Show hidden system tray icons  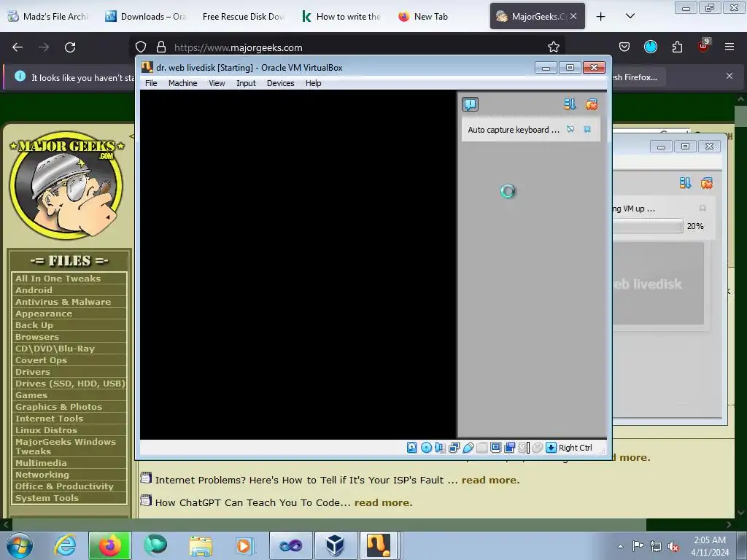click(x=620, y=546)
